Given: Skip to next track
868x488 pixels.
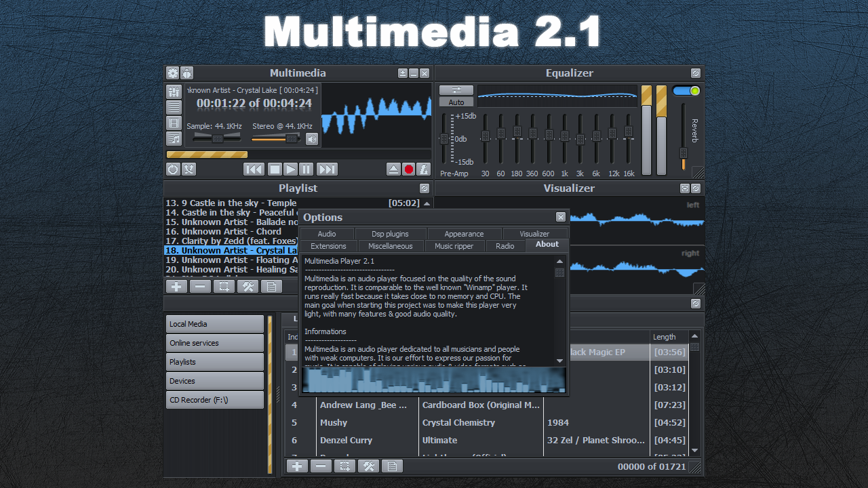Looking at the screenshot, I should [x=327, y=169].
